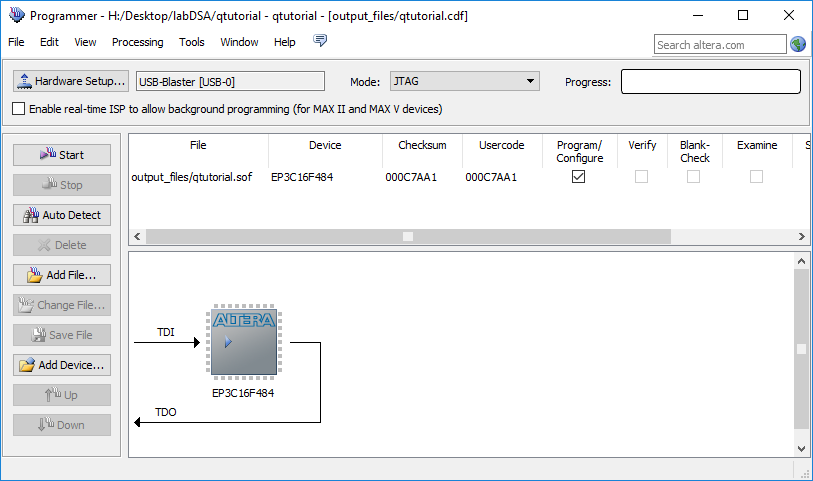Click the Save File button
The height and width of the screenshot is (481, 813).
pos(62,335)
